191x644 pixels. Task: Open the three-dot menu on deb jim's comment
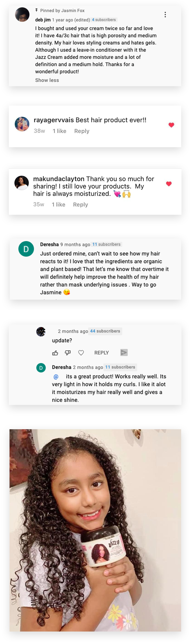[165, 14]
